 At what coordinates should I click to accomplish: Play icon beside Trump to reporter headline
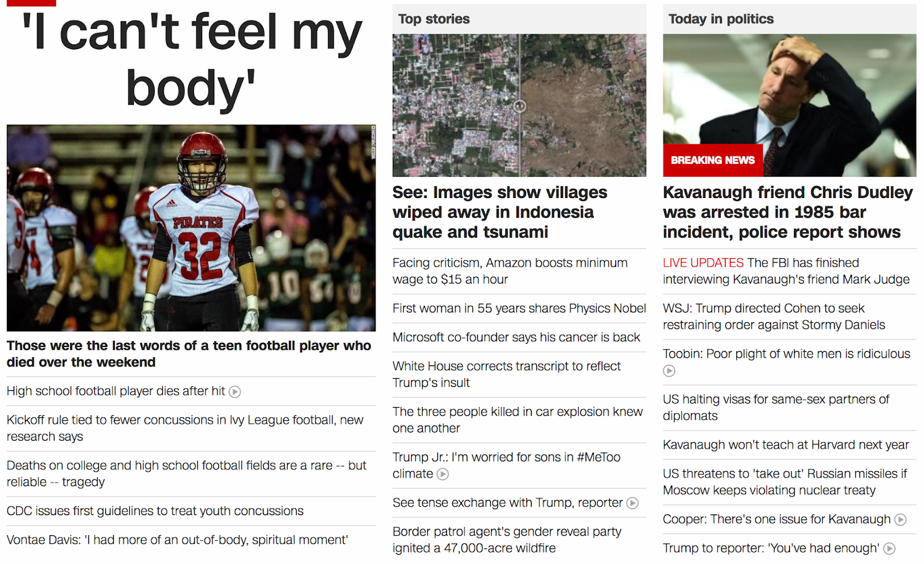pyautogui.click(x=889, y=549)
